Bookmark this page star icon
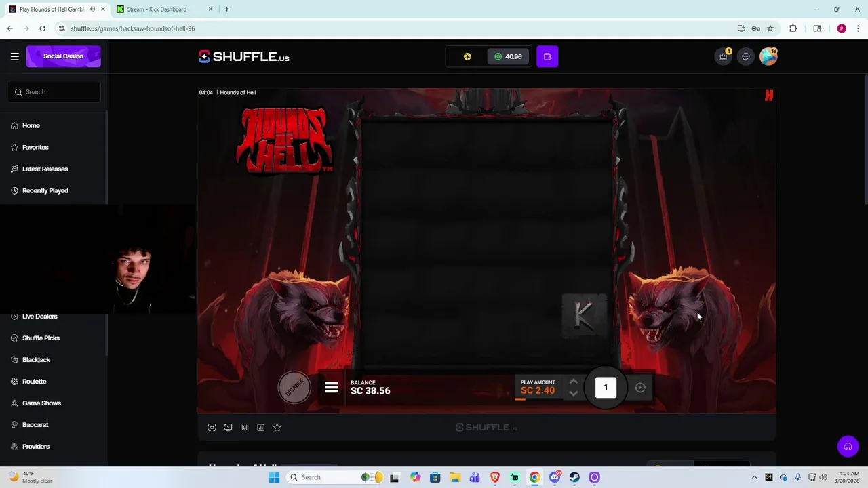This screenshot has height=488, width=868. click(x=770, y=28)
